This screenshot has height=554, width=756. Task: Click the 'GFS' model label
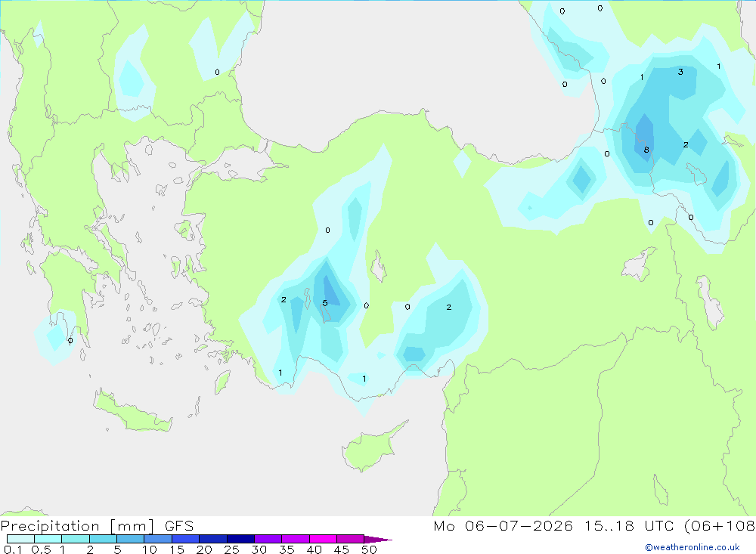(179, 525)
